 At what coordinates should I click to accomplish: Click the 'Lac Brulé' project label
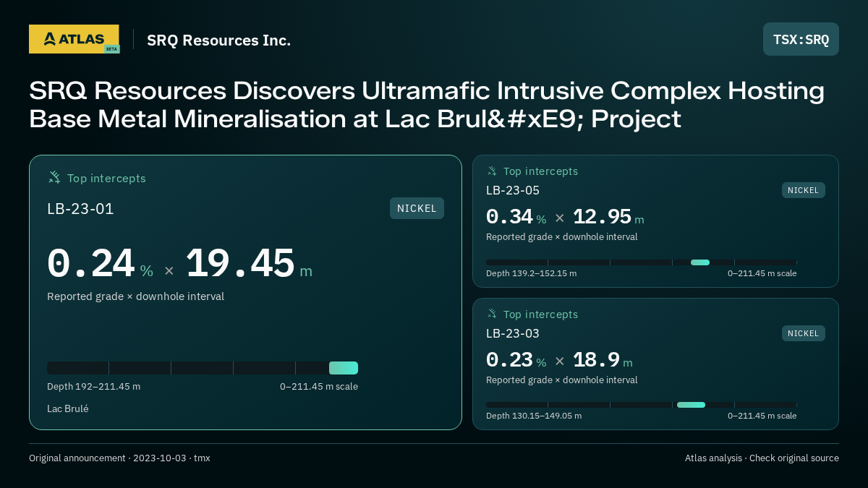(68, 408)
